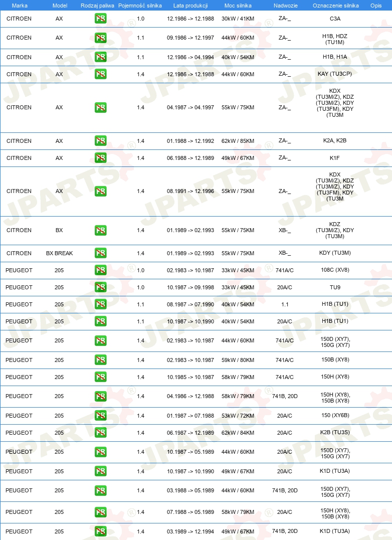Select date range 10.1987 -> 09.1998
Screen dimensions: 392x540
pyautogui.click(x=190, y=287)
